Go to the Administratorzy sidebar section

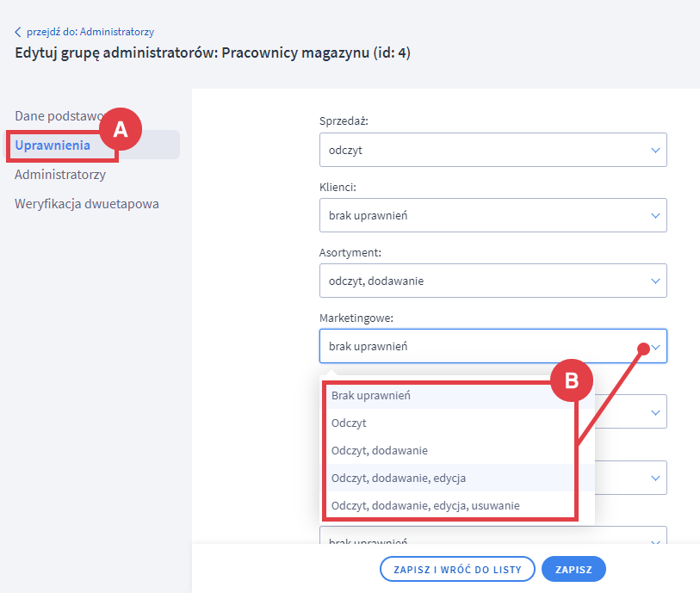tap(60, 175)
